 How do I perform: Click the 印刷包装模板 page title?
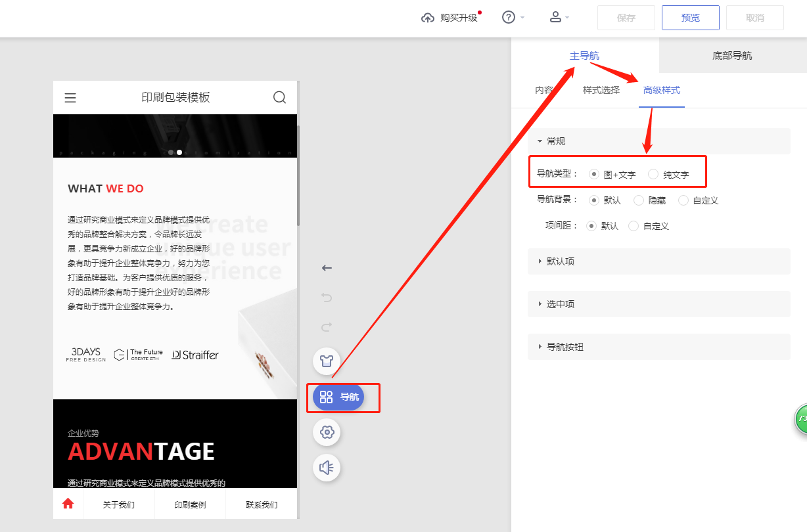click(x=176, y=98)
